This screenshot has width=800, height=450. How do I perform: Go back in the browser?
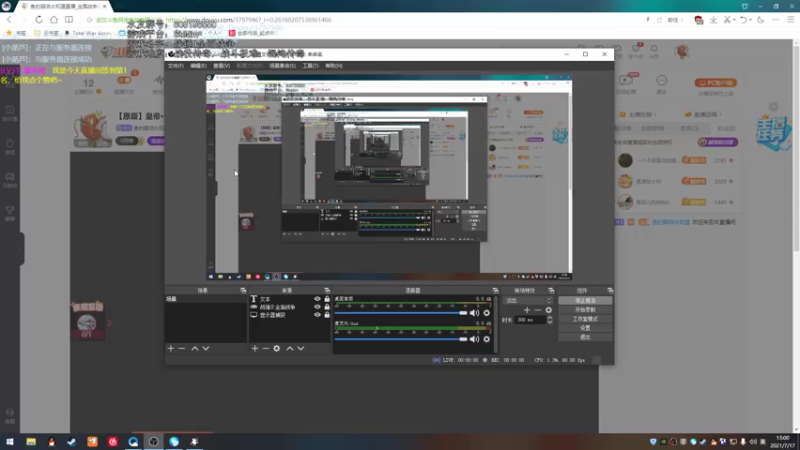[9, 19]
